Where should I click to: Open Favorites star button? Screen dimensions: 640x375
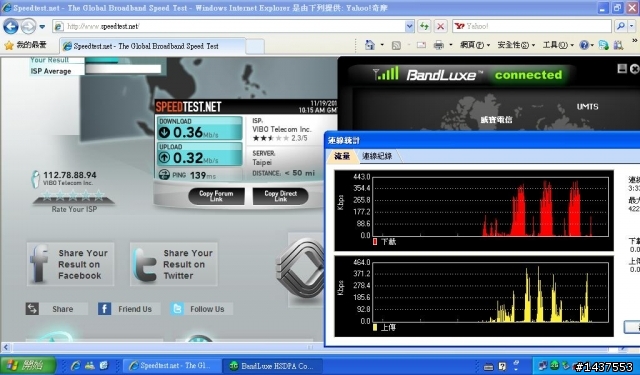point(25,45)
